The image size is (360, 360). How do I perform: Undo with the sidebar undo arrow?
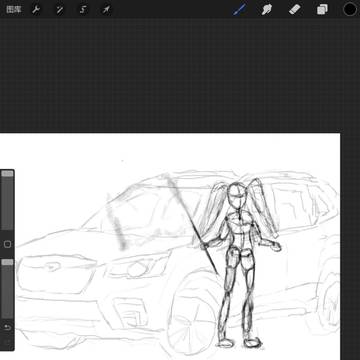pos(7,327)
